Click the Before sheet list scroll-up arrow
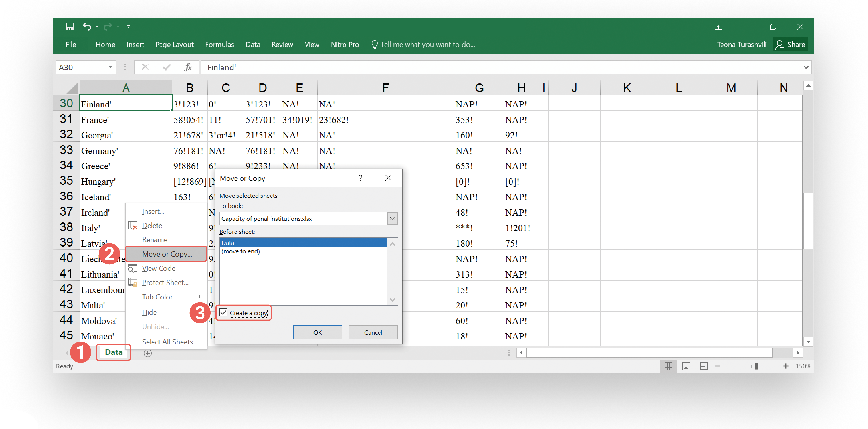 (x=392, y=244)
